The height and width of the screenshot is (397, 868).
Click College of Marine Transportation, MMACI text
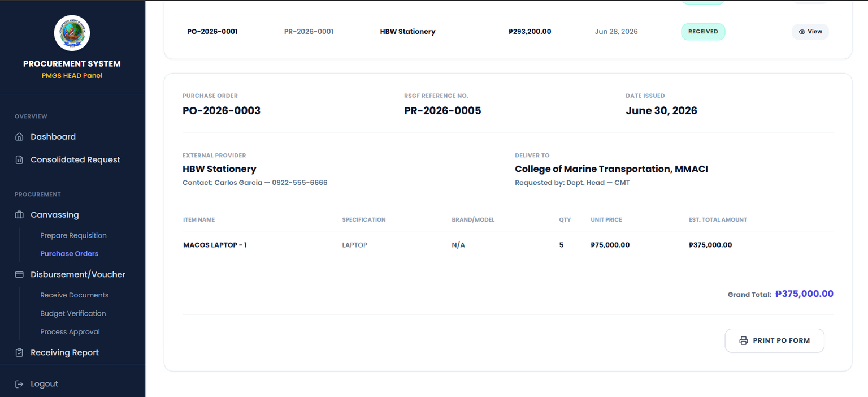[x=611, y=169]
